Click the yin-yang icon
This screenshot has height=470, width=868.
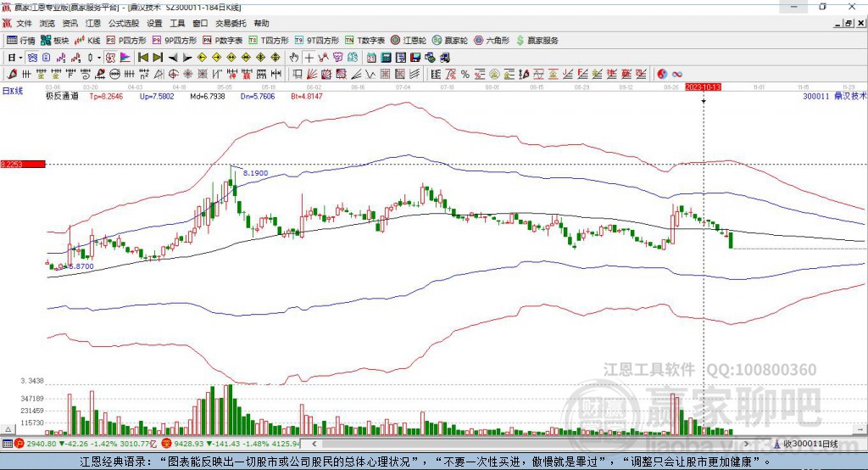662,74
